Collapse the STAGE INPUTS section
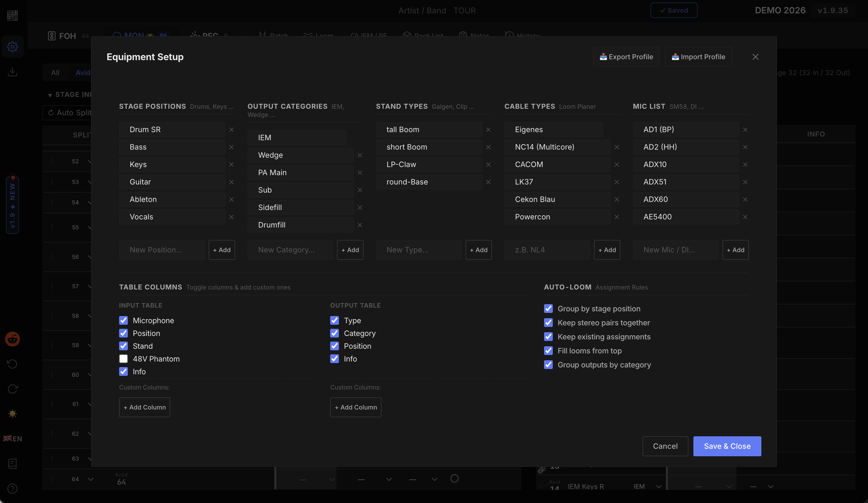The height and width of the screenshot is (503, 868). 50,95
